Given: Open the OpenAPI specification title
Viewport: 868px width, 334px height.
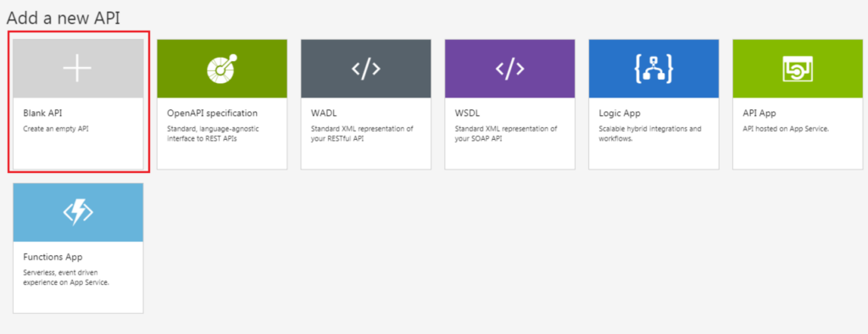Looking at the screenshot, I should [212, 113].
